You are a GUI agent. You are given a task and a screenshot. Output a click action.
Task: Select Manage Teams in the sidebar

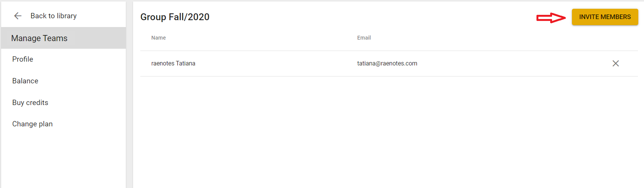pos(63,38)
